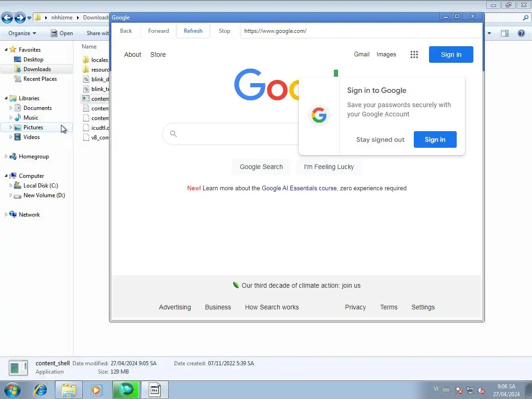This screenshot has width=532, height=399.
Task: Open the About link
Action: pos(133,54)
